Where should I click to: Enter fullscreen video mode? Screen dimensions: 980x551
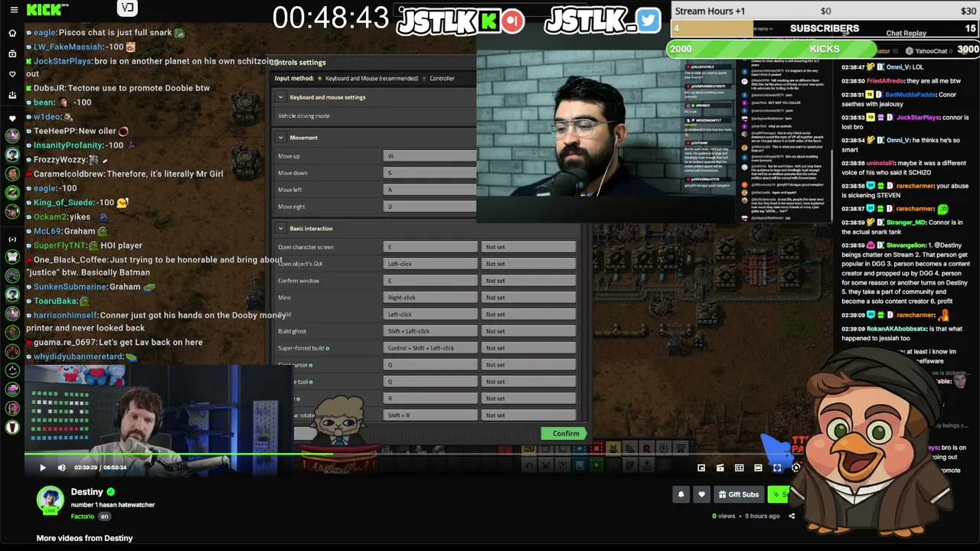pos(777,468)
